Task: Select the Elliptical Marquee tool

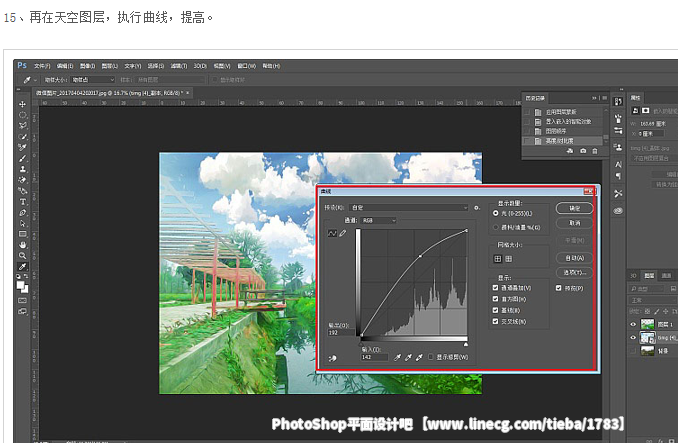Action: (23, 115)
